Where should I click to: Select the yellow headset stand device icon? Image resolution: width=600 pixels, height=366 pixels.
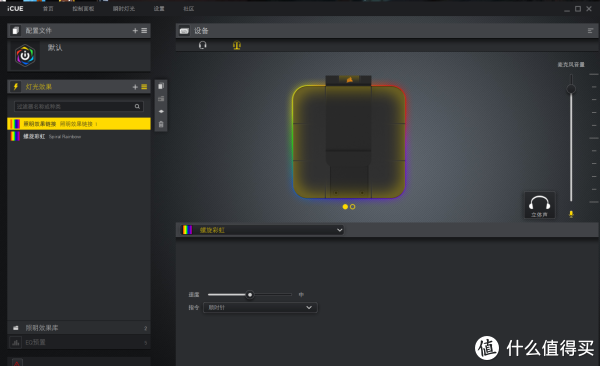point(237,46)
